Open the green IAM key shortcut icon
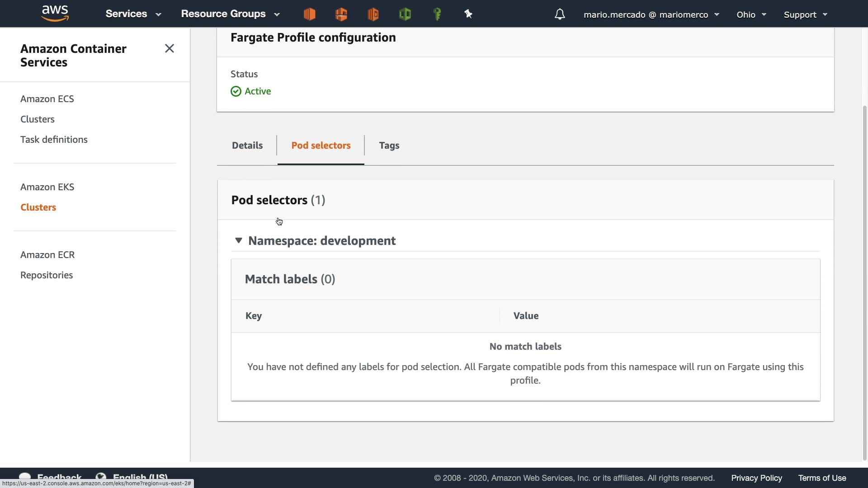 coord(437,14)
